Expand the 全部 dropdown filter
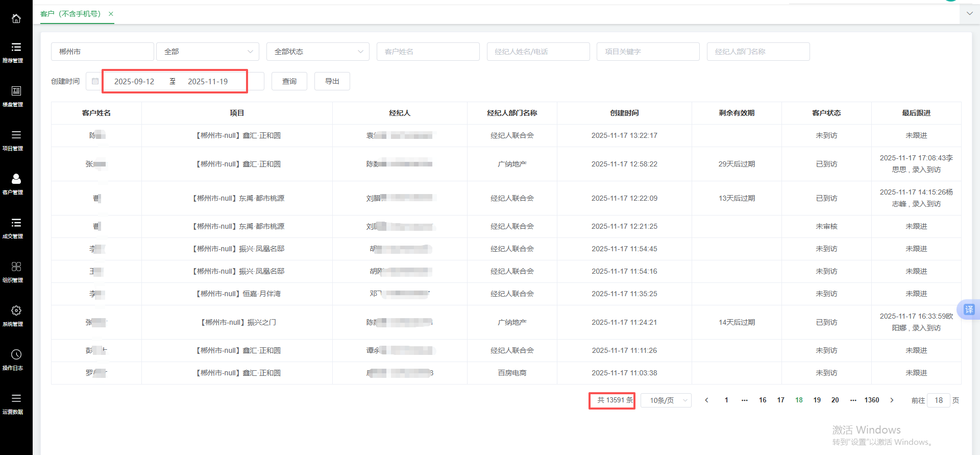 [x=208, y=52]
